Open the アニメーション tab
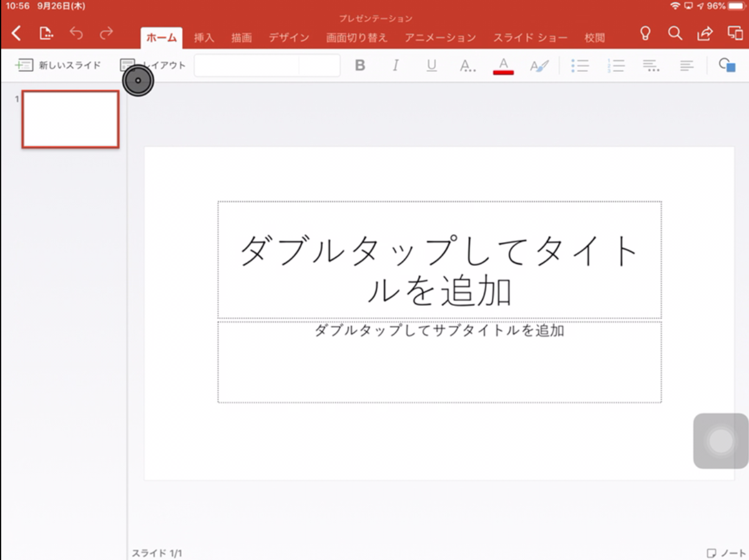This screenshot has width=749, height=560. pos(440,37)
